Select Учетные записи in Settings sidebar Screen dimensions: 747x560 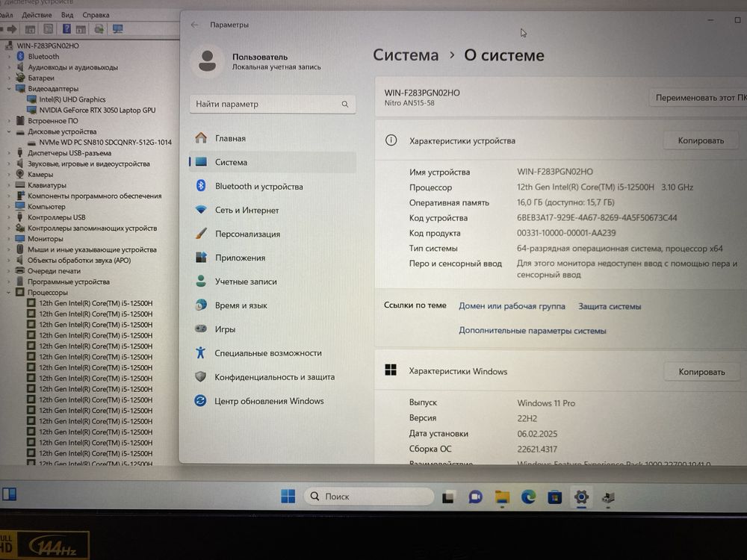(273, 281)
